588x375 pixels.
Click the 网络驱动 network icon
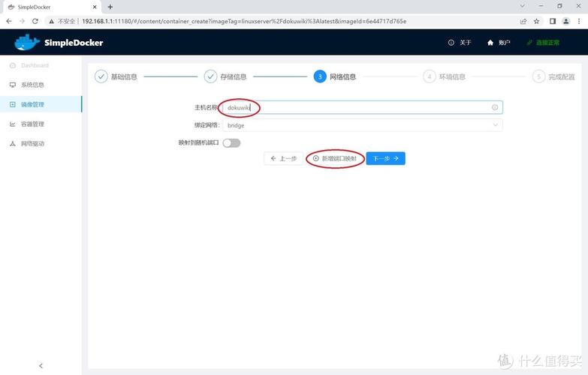tap(13, 143)
